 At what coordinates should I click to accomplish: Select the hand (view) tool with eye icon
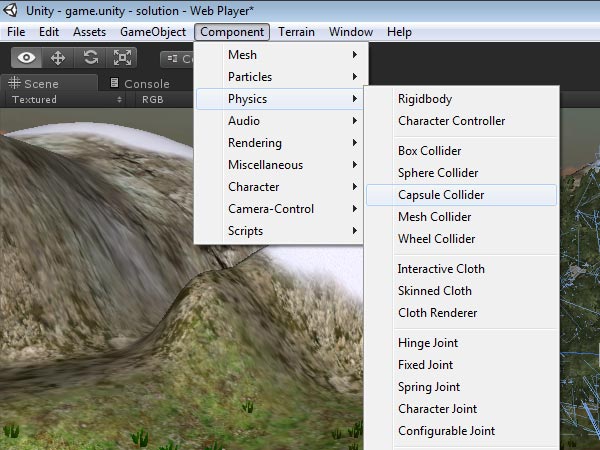(x=26, y=58)
